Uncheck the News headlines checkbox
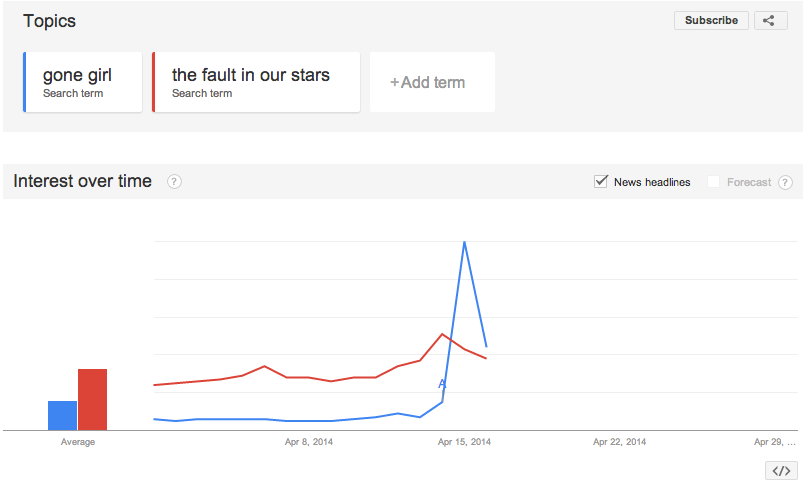 (601, 181)
